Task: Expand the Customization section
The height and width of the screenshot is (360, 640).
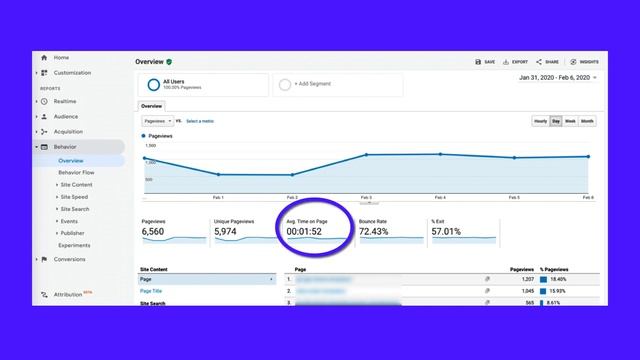Action: pos(36,73)
